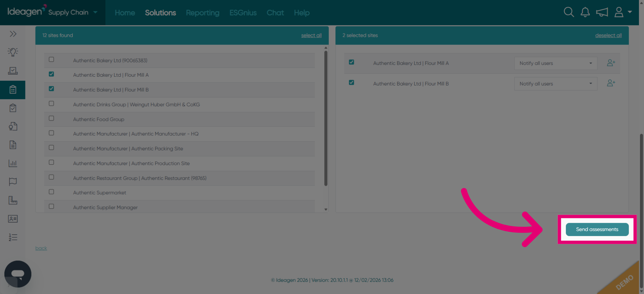This screenshot has width=644, height=294.
Task: Check Authentic Supplier Manager checkbox
Action: click(x=51, y=206)
